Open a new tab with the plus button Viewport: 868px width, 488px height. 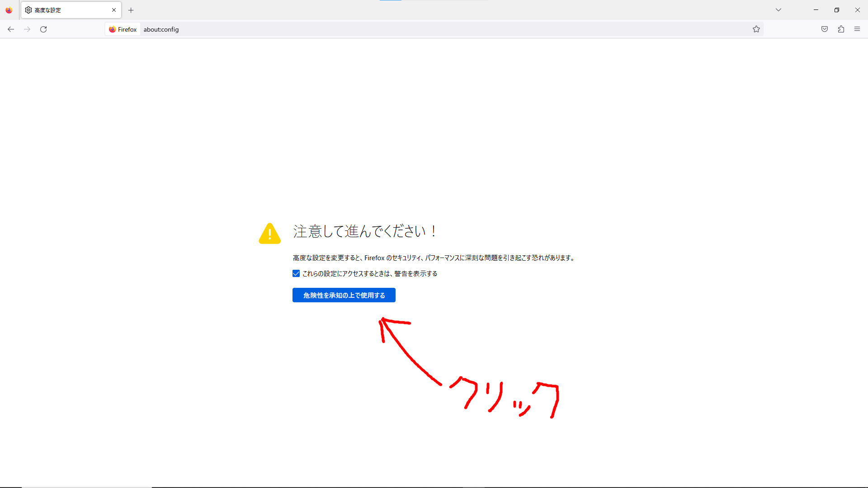point(131,10)
